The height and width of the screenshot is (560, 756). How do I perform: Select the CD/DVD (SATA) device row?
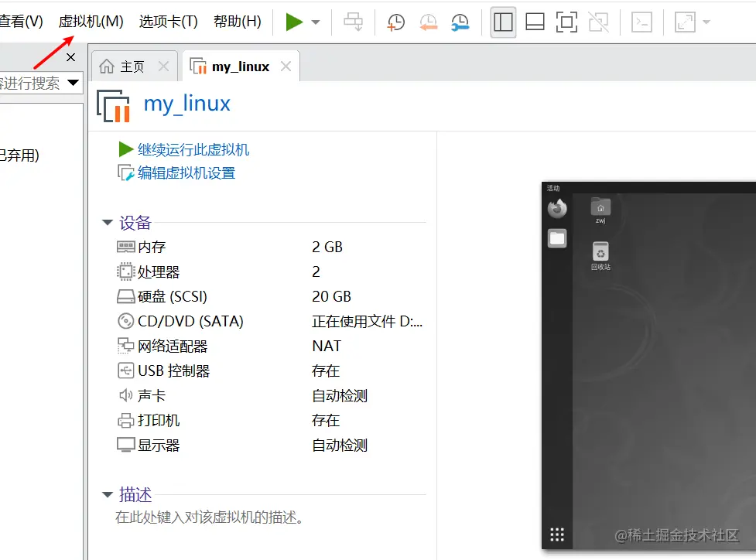click(x=270, y=322)
